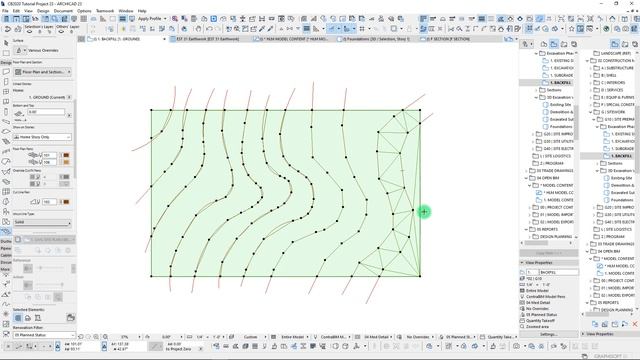The image size is (640, 360).
Task: Open the Renovation Filter 05 Planned Status dropdown
Action: point(44,335)
